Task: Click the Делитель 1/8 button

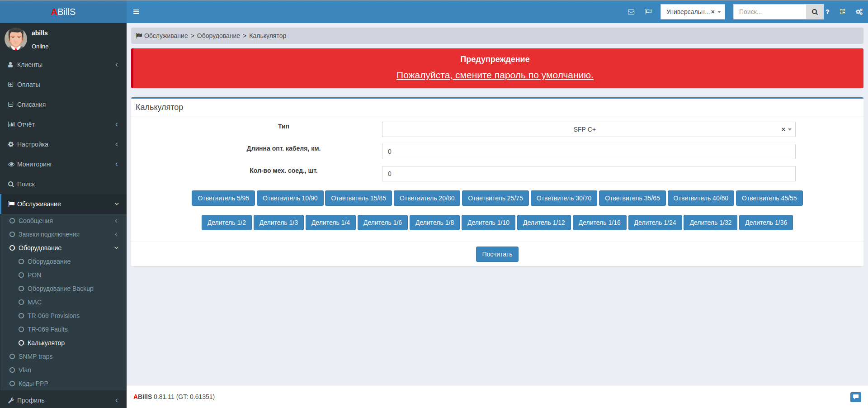Action: (x=434, y=223)
